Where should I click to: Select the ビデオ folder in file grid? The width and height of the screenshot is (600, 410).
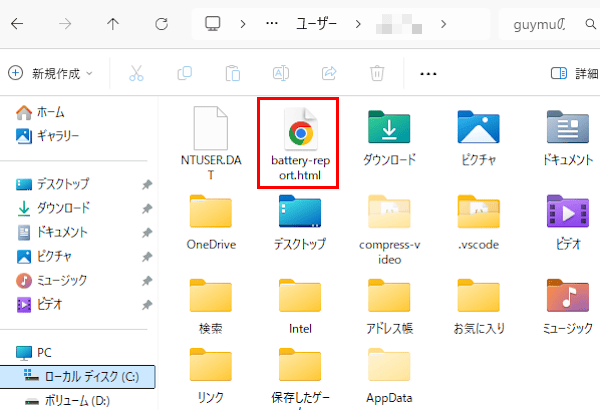[x=568, y=222]
